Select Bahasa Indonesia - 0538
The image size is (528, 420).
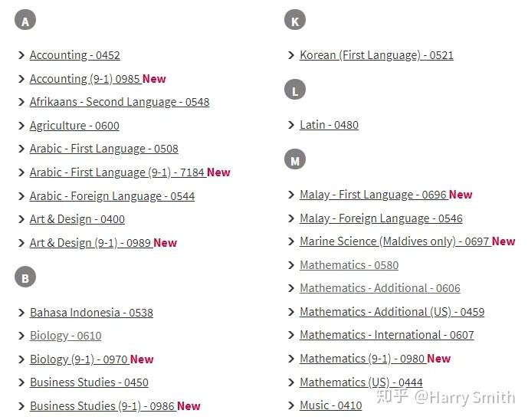pyautogui.click(x=92, y=313)
